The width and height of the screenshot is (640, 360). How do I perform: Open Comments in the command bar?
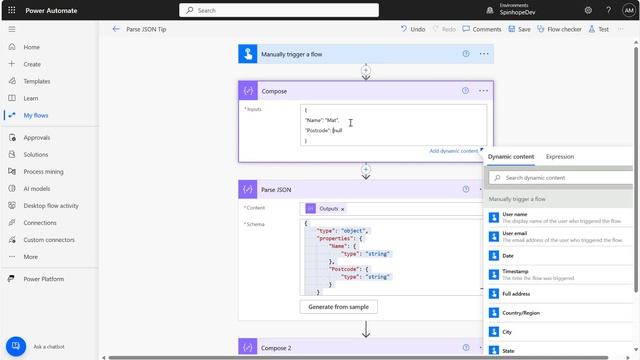tap(482, 29)
